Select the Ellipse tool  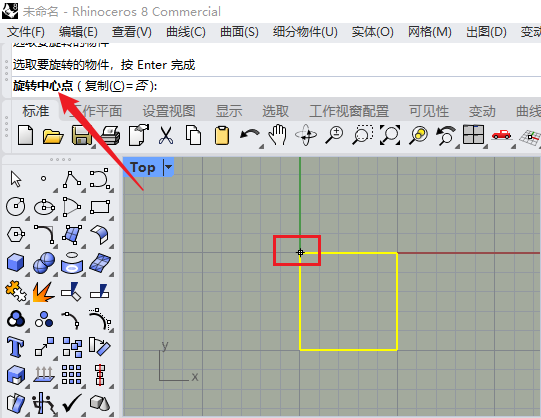coord(44,207)
